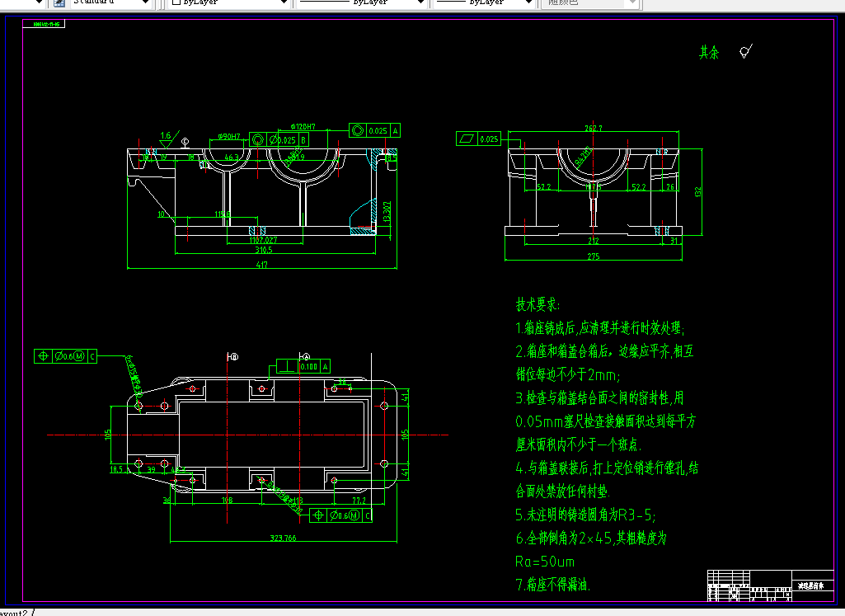
Task: Select note line '5.未注明的铸造圆角为R3-5;'
Action: coord(586,515)
